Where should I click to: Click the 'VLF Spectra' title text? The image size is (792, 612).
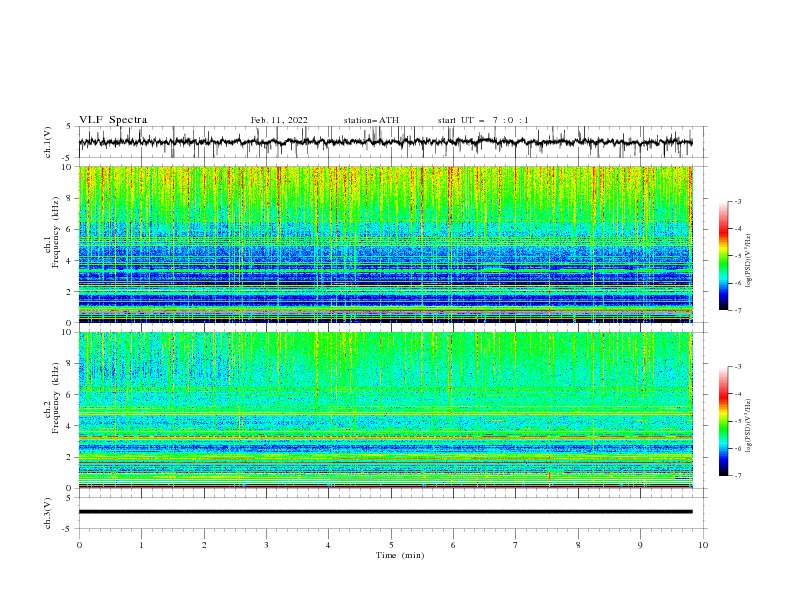coord(113,120)
